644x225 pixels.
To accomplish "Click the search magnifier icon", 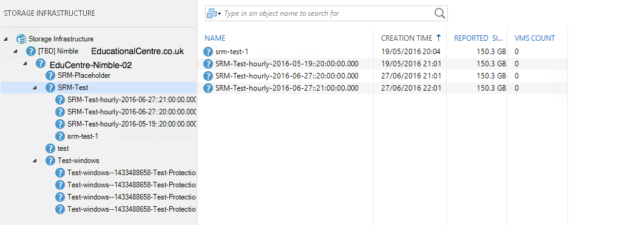I will 439,13.
